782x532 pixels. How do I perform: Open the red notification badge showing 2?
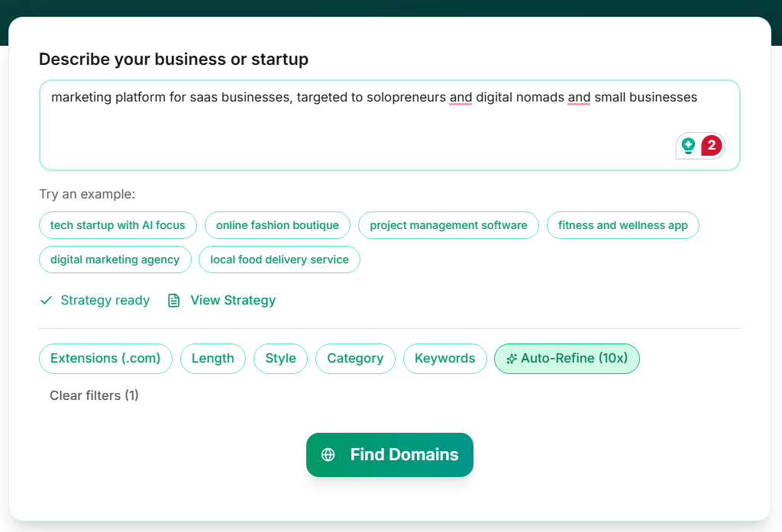click(x=712, y=145)
